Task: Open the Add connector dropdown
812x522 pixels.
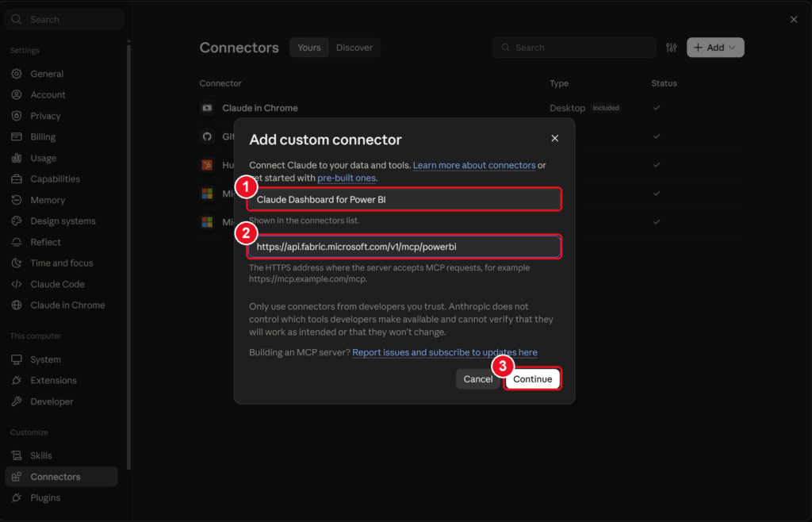Action: pyautogui.click(x=715, y=48)
